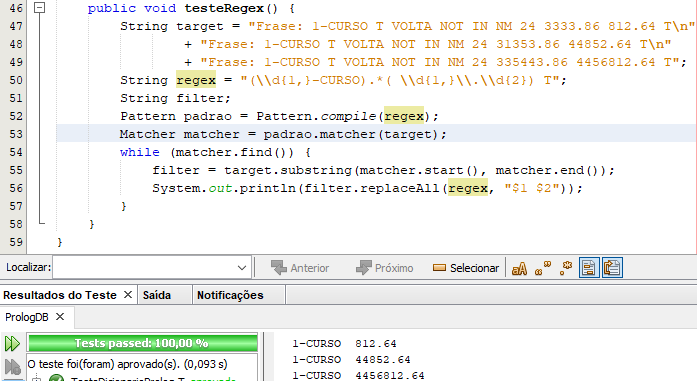
Task: Click 'target' variable declaration on line 47
Action: click(200, 26)
